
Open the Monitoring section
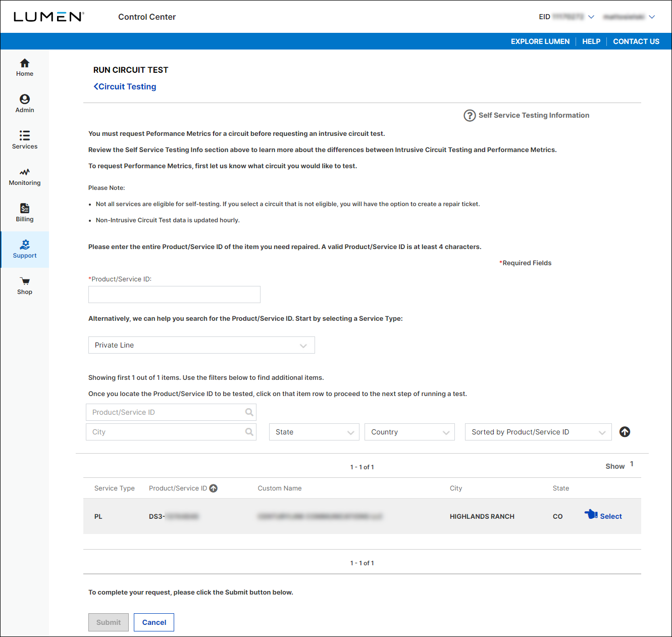pyautogui.click(x=24, y=177)
